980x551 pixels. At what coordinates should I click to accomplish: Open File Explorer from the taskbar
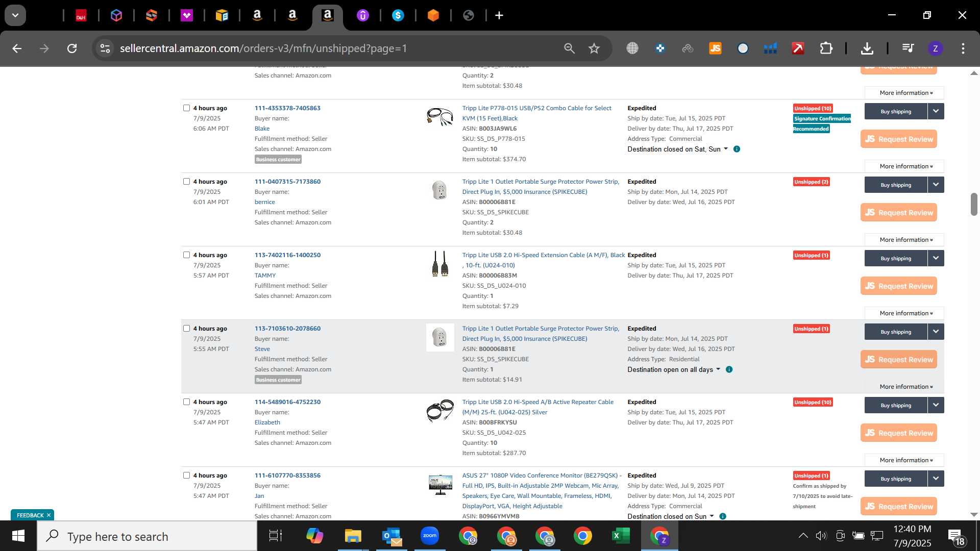[353, 536]
